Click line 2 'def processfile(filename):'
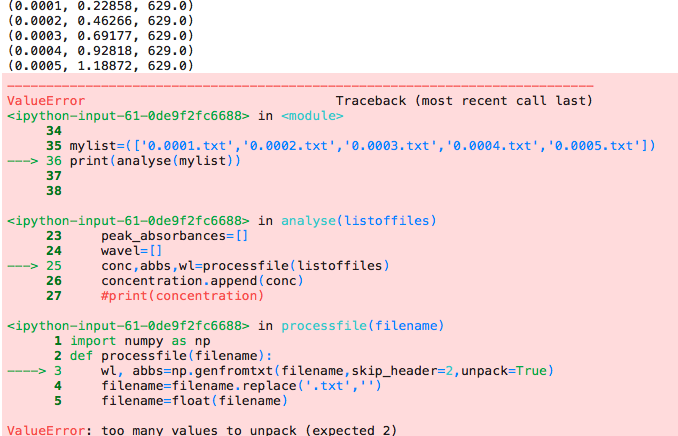This screenshot has height=436, width=678. coord(171,356)
